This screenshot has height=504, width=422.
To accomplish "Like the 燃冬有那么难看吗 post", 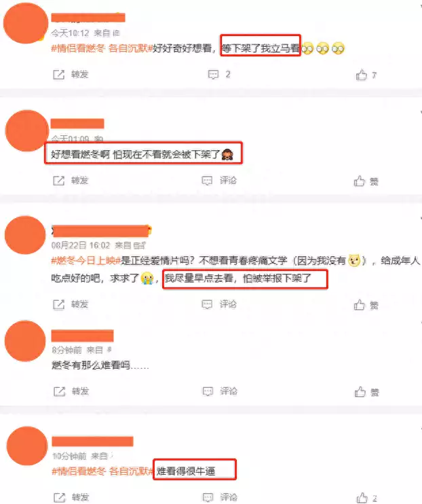I will (360, 392).
